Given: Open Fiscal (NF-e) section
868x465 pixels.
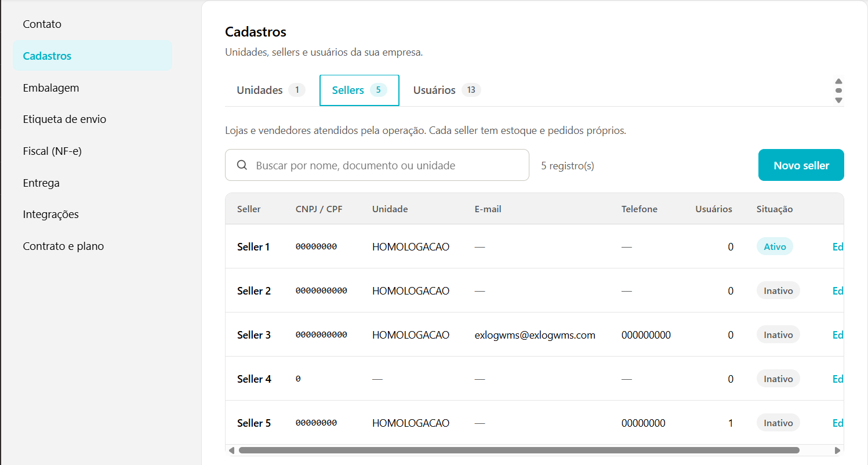Looking at the screenshot, I should pyautogui.click(x=93, y=151).
